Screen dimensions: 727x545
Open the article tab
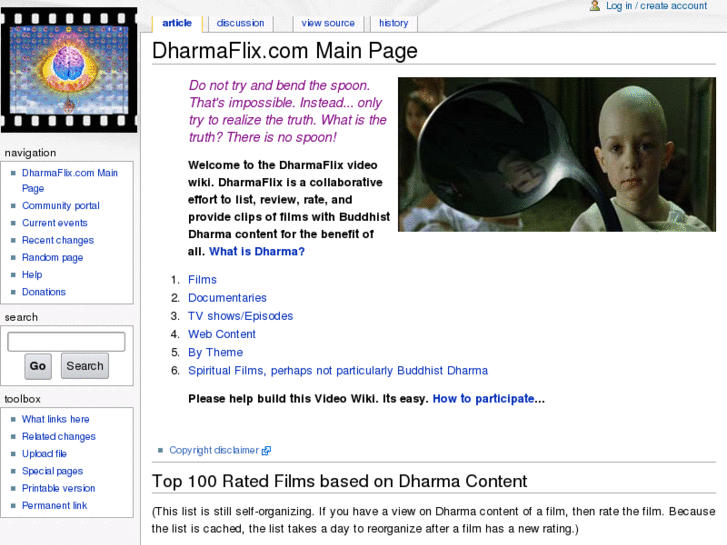(177, 23)
